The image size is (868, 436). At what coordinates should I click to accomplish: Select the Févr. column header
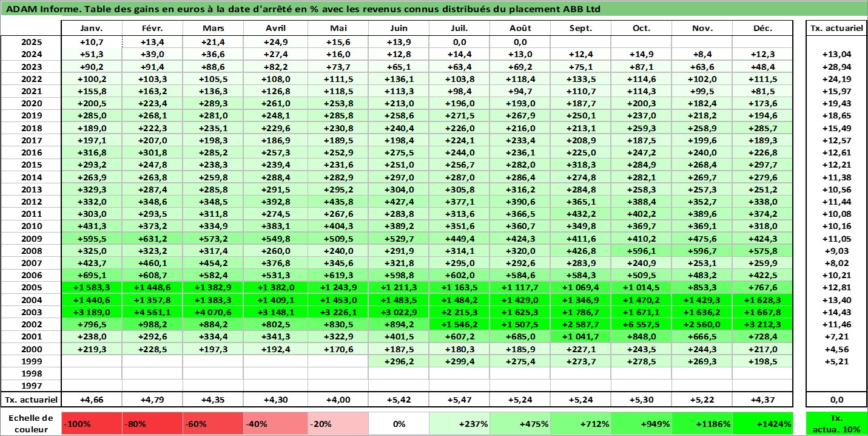(x=152, y=29)
